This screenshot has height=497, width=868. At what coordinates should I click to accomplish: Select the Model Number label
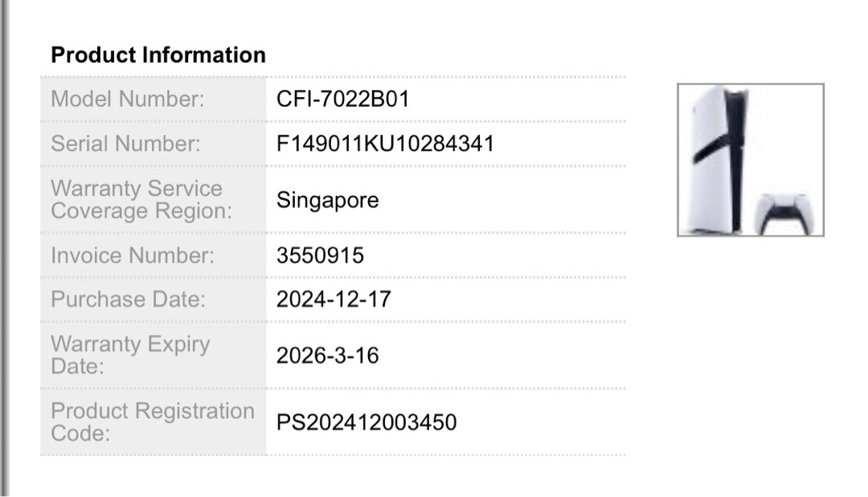click(128, 100)
